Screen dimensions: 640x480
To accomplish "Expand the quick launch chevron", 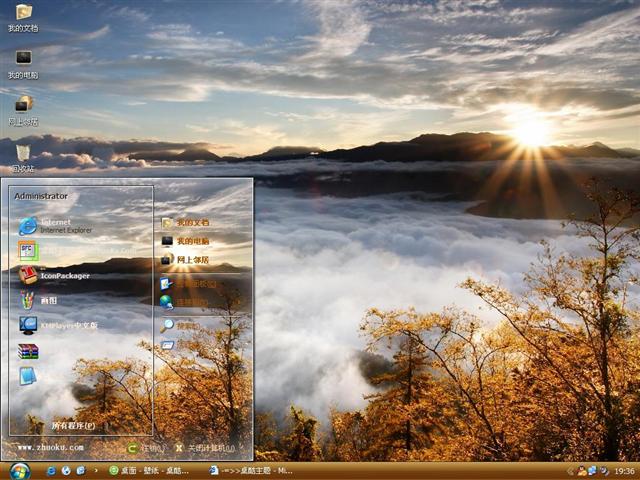I will pos(96,471).
